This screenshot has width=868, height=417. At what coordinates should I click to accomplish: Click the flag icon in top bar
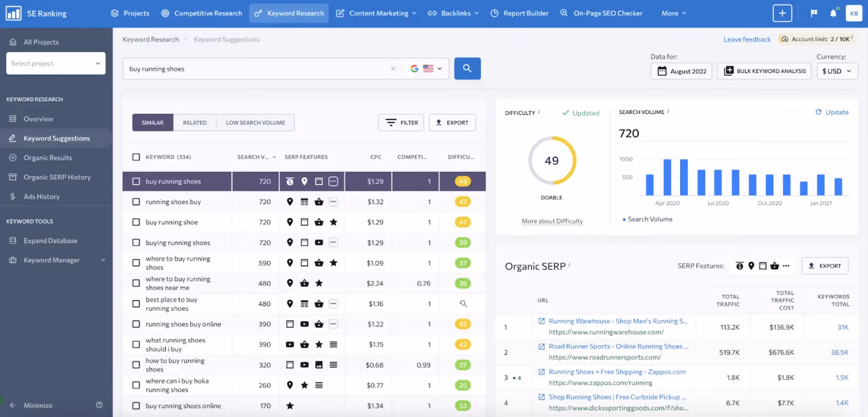coord(814,13)
